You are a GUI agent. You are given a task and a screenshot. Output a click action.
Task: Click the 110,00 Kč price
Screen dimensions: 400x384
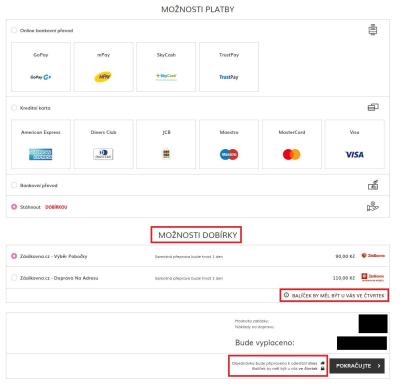click(344, 278)
